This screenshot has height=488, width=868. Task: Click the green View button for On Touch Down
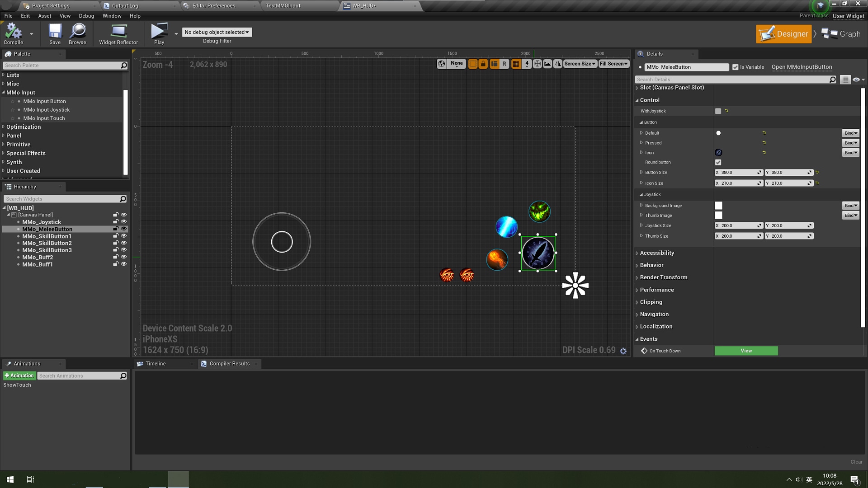[746, 351]
